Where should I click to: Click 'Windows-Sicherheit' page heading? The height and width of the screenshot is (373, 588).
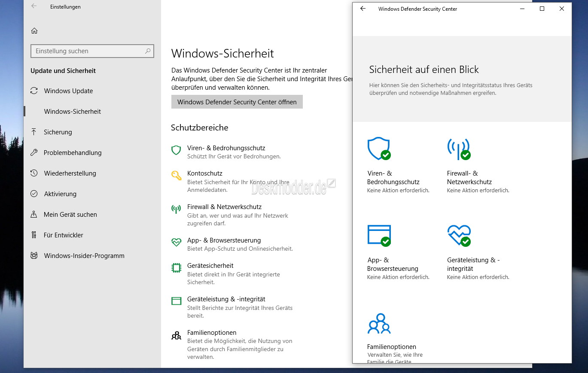(222, 54)
